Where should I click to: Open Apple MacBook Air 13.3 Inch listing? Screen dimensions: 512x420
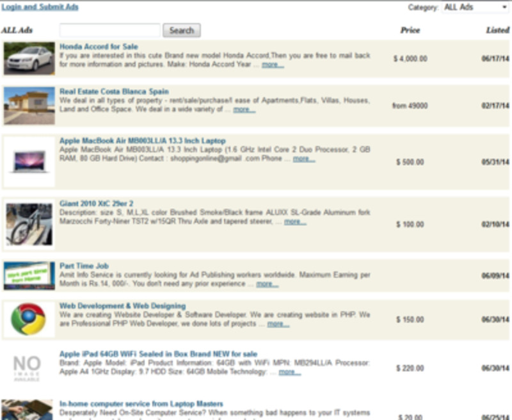142,141
